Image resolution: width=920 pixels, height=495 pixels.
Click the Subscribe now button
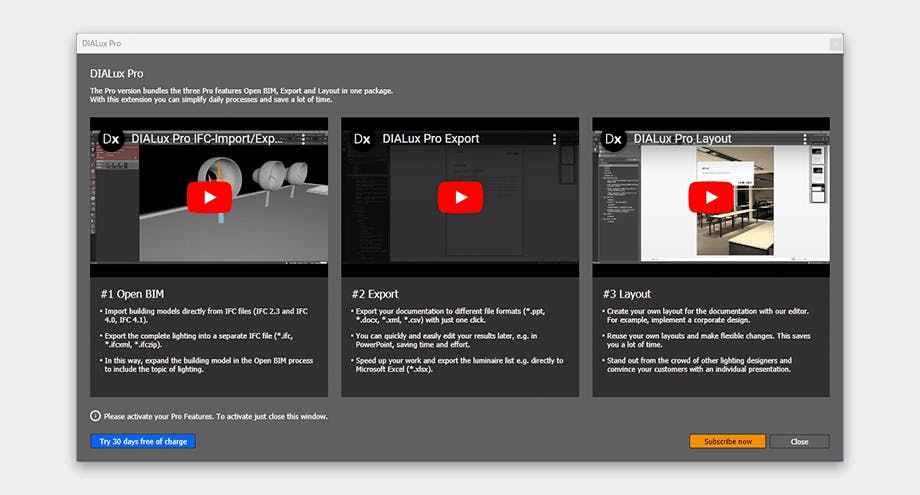[x=728, y=441]
